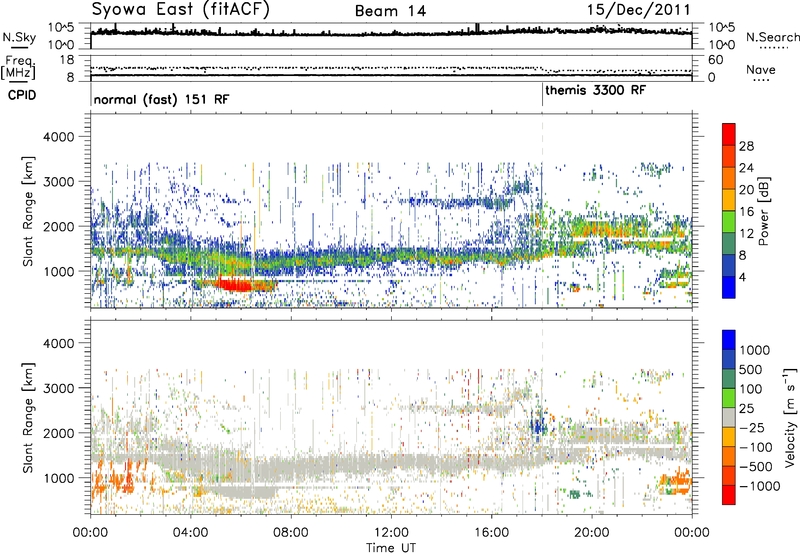The height and width of the screenshot is (554, 800).
Task: Click the red top of the Power color bar
Action: (729, 134)
